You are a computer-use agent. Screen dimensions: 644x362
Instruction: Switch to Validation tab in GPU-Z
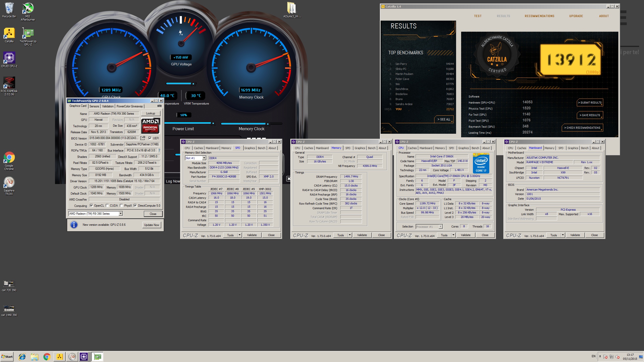point(108,106)
